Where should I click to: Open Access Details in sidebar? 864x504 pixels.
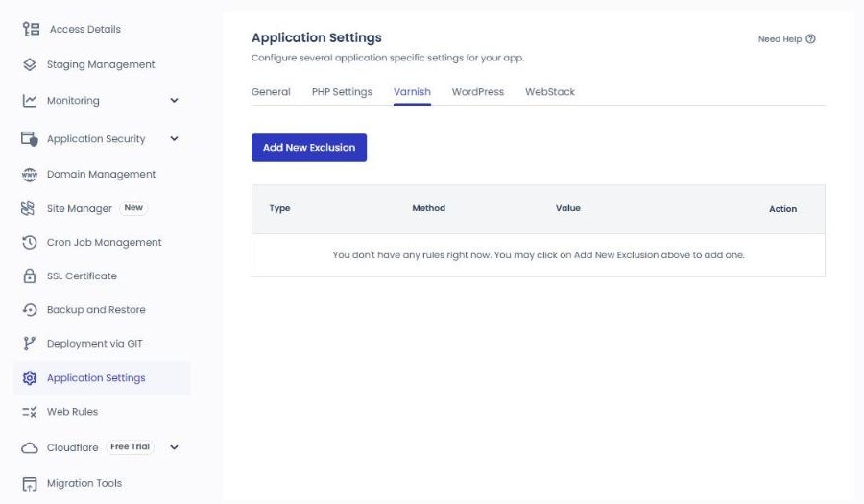point(85,29)
